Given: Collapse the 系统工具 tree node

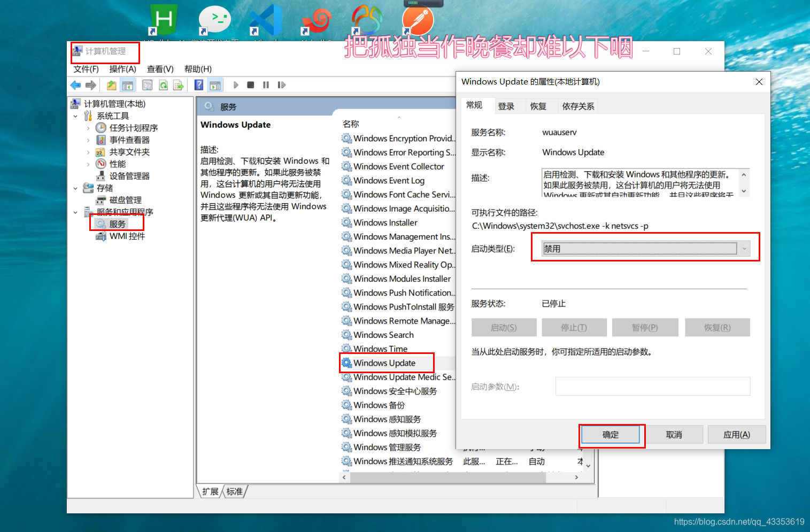Looking at the screenshot, I should [75, 116].
